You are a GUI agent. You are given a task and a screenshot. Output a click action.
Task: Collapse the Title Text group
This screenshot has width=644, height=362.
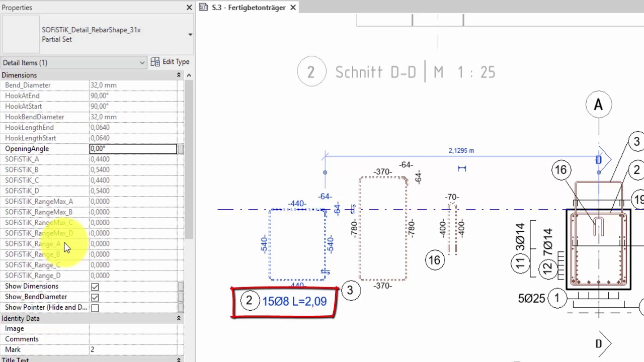tap(179, 359)
